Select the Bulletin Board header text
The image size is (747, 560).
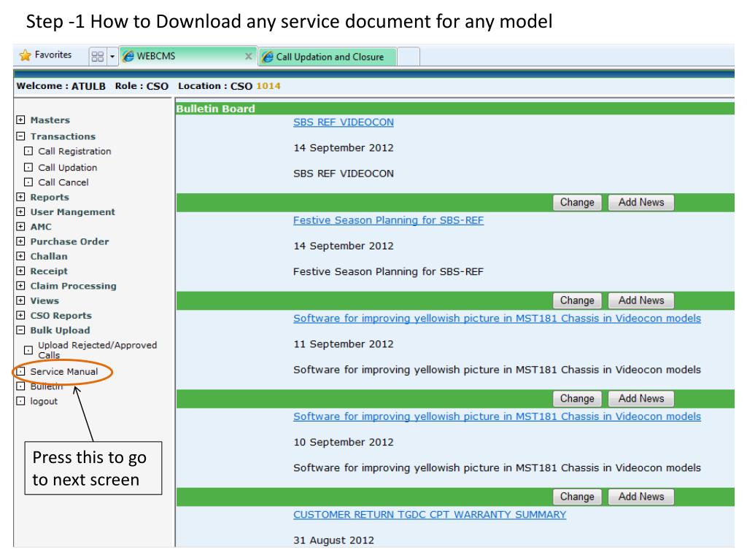point(215,109)
